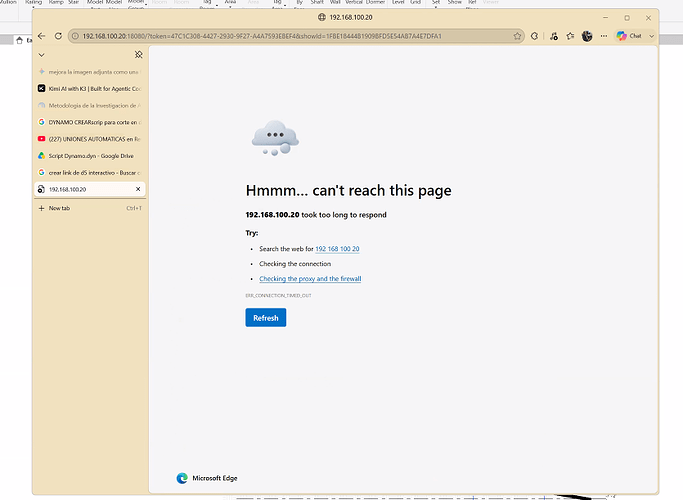Viewport: 683px width, 500px height.
Task: Open the Favorites list icon
Action: click(x=570, y=36)
